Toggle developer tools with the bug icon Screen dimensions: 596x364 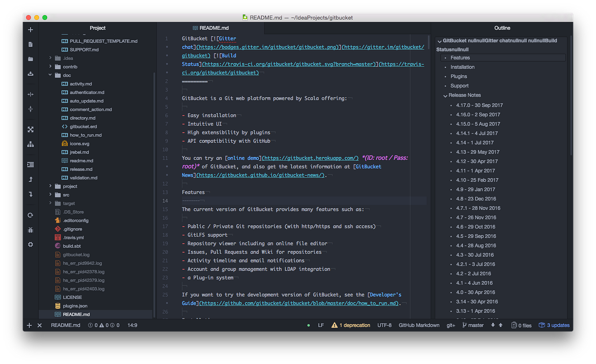tap(30, 230)
